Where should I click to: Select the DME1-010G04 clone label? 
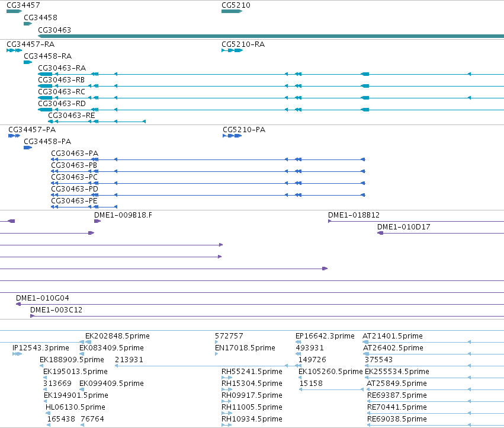[x=43, y=298]
